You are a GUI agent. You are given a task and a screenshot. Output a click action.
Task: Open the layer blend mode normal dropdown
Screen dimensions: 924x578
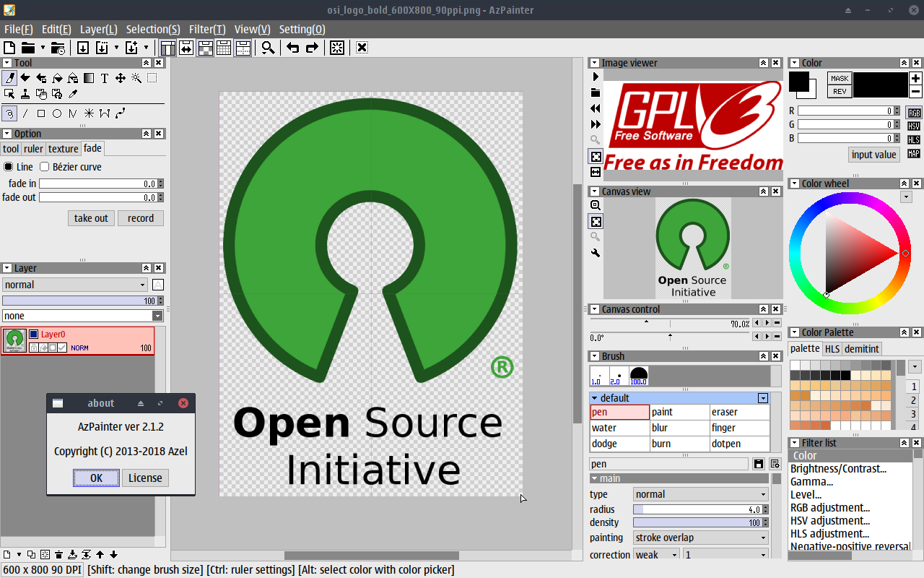pos(75,285)
